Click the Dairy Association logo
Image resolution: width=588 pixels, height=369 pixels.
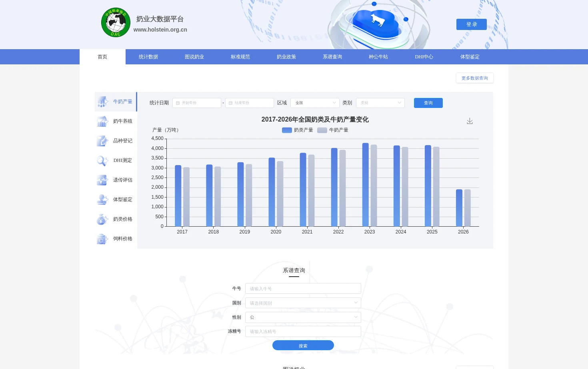tap(116, 22)
